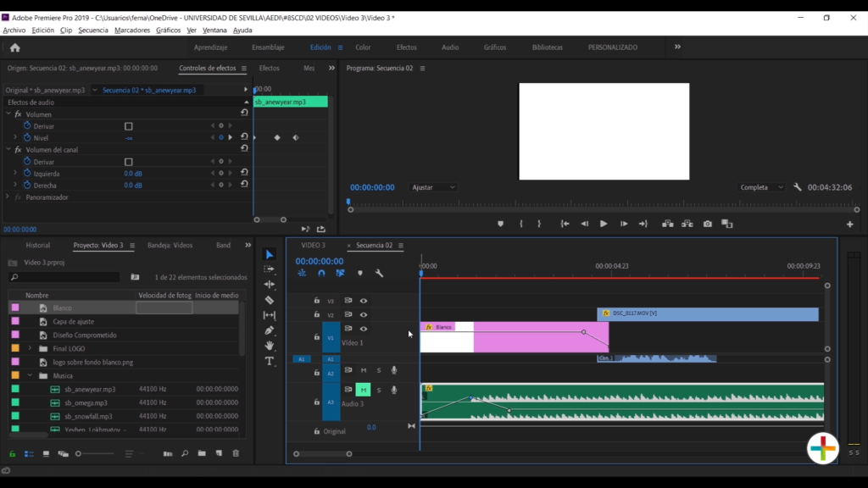Unmute track A3 with M button
The height and width of the screenshot is (488, 868).
[x=363, y=390]
